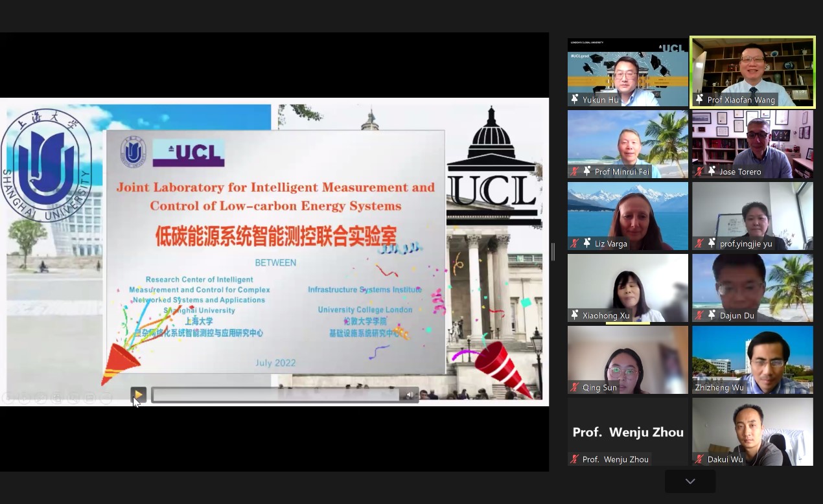
Task: Click the pin icon beside Xiaohong Xu
Action: pyautogui.click(x=574, y=315)
